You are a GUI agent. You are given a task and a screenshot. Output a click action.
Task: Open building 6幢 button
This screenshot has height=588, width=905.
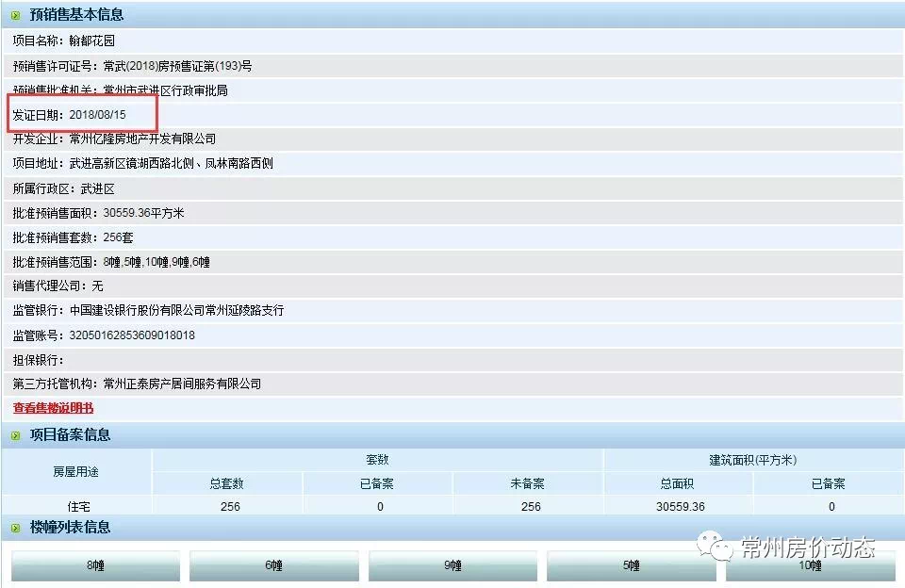click(x=274, y=565)
